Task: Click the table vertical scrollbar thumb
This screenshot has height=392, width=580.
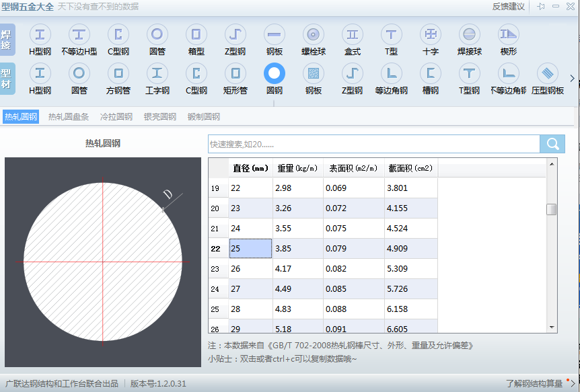Action: coord(552,209)
